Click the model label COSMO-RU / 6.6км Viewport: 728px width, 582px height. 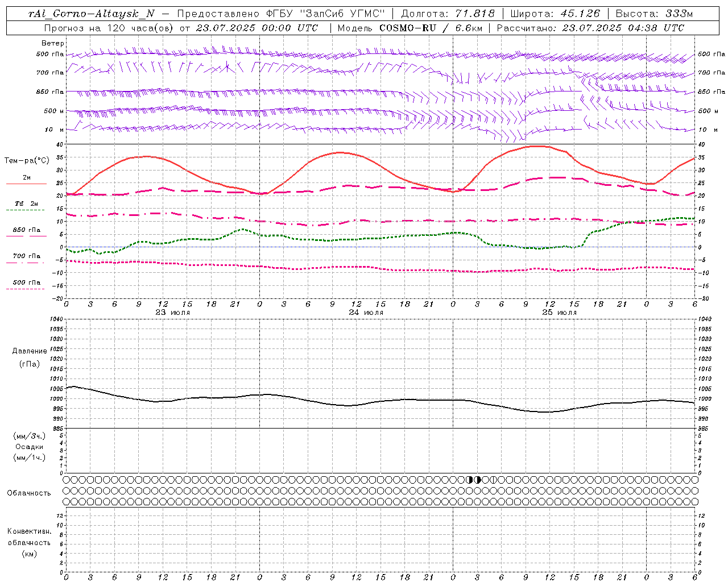point(431,28)
